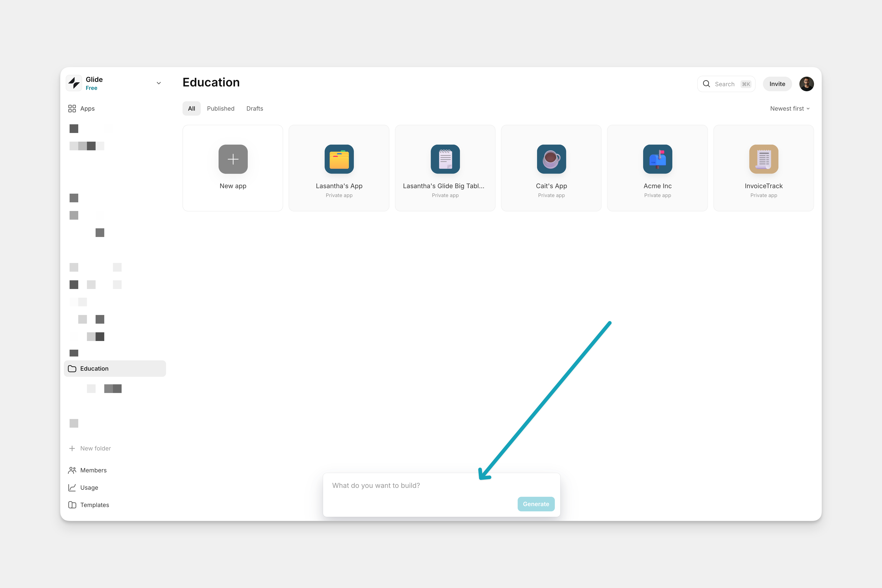Click the Invite button
The image size is (882, 588).
[777, 84]
